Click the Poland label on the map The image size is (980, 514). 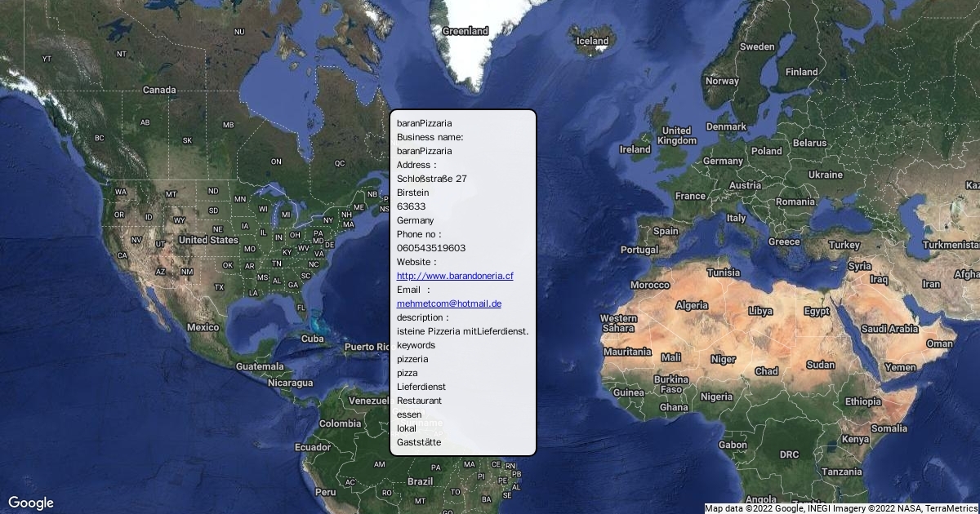[766, 151]
